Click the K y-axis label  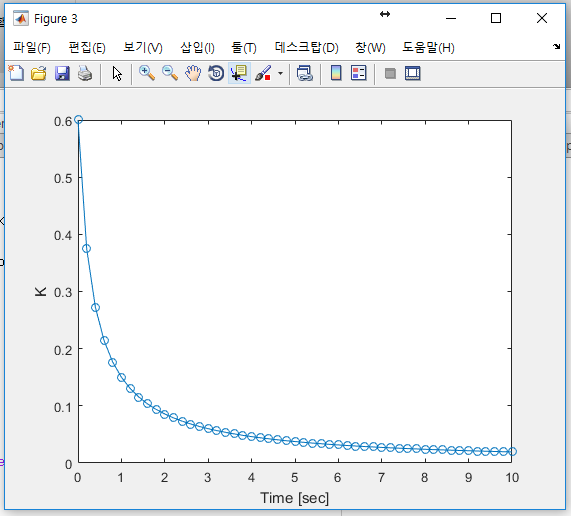click(x=40, y=291)
